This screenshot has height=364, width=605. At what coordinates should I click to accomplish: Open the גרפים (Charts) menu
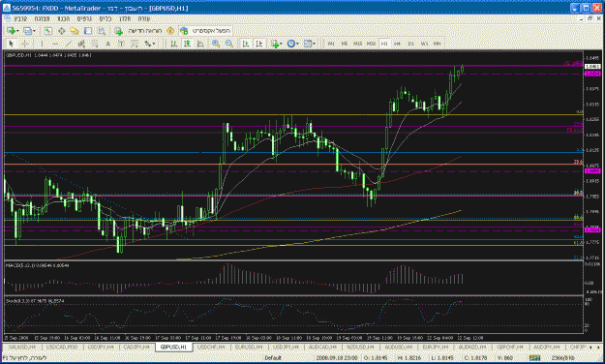(x=84, y=18)
